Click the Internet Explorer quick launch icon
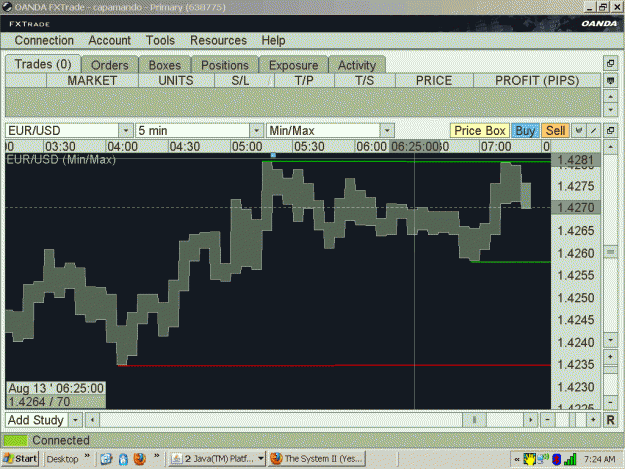Screen dimensions: 625x469 (106, 459)
